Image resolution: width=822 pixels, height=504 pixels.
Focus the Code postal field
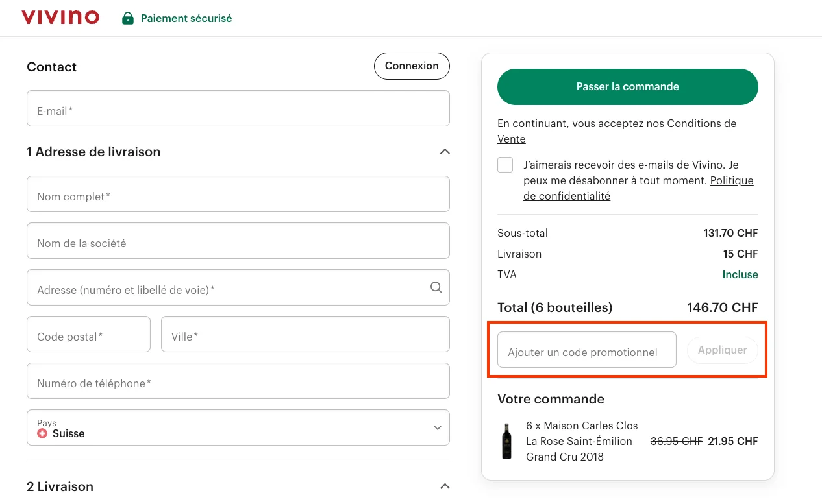(88, 334)
